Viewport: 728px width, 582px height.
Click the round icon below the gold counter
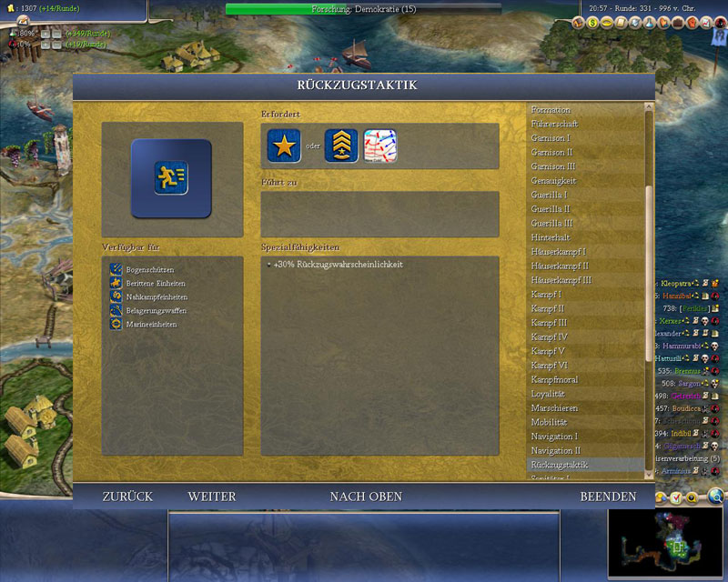23,20
